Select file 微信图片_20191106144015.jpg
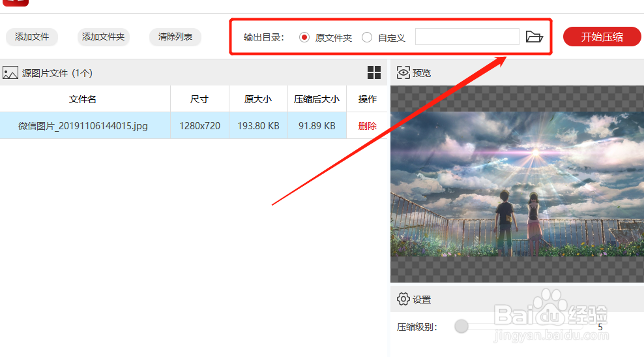Screen dimensions: 644x357 pos(83,125)
